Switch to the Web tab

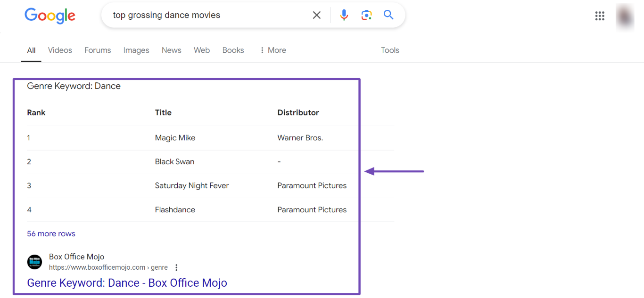202,50
